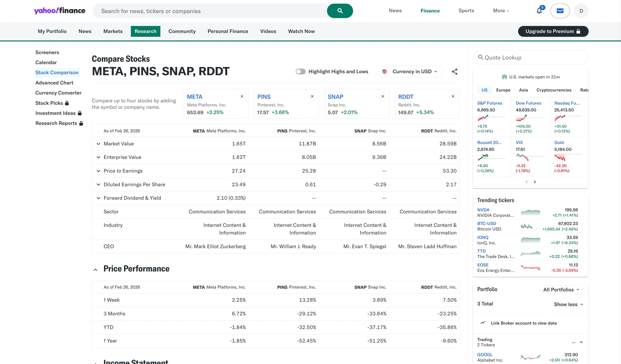The image size is (621, 364).
Task: Toggle Highlight Highs and Lows switch
Action: (x=300, y=72)
